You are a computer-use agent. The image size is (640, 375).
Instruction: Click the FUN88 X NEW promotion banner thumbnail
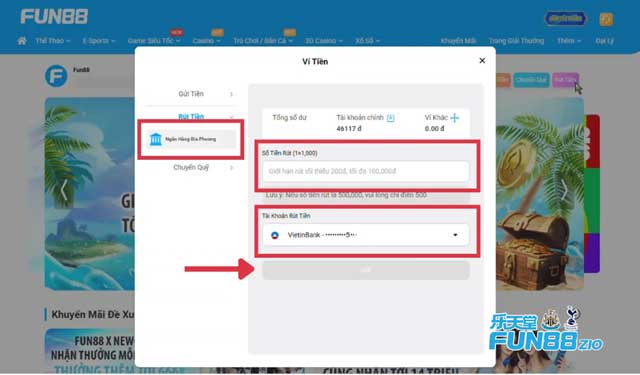(x=90, y=351)
